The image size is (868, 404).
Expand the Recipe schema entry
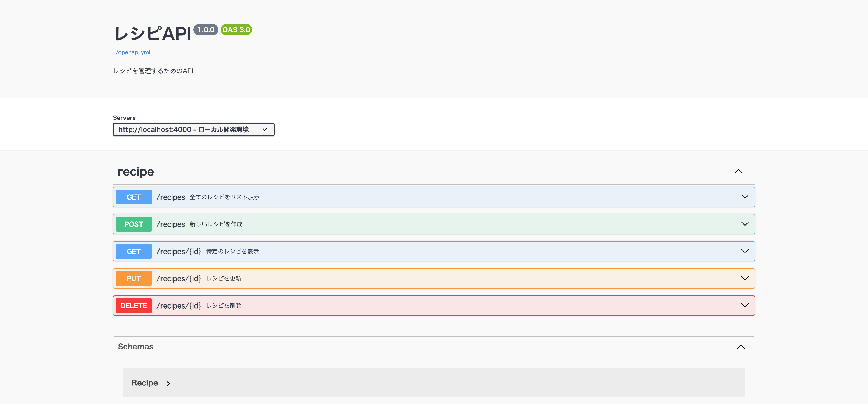145,383
